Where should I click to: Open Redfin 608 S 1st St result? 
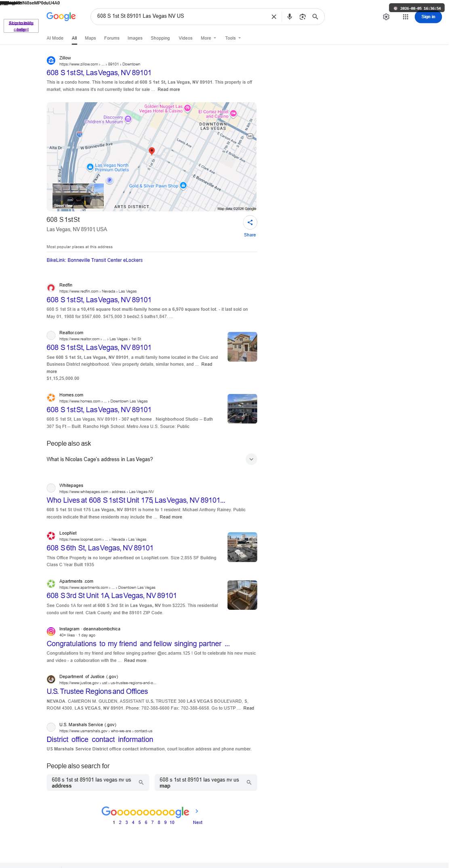pos(99,300)
